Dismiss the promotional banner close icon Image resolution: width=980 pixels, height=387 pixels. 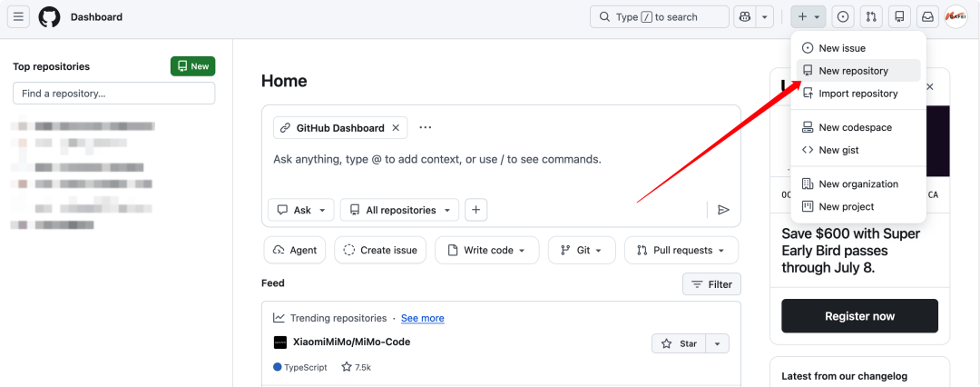point(929,86)
